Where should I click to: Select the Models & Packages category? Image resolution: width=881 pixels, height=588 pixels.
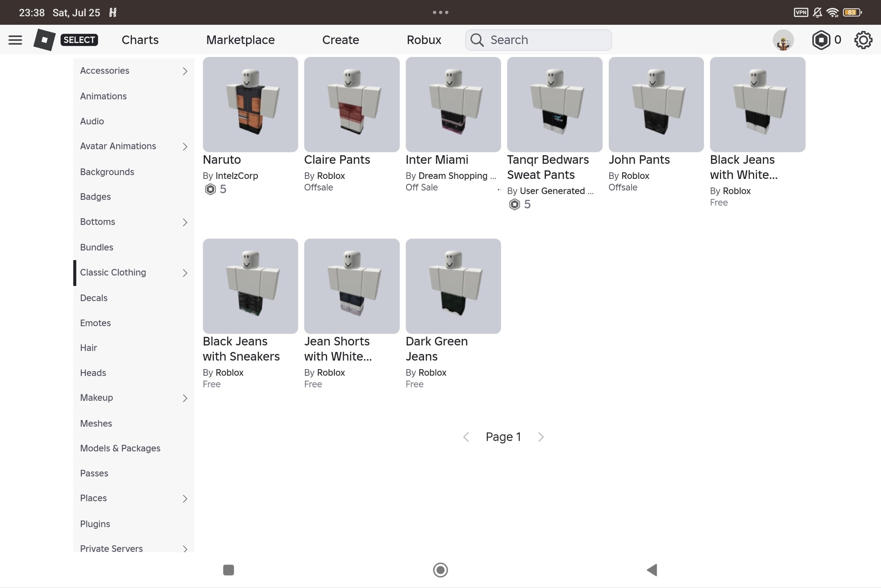[x=120, y=448]
